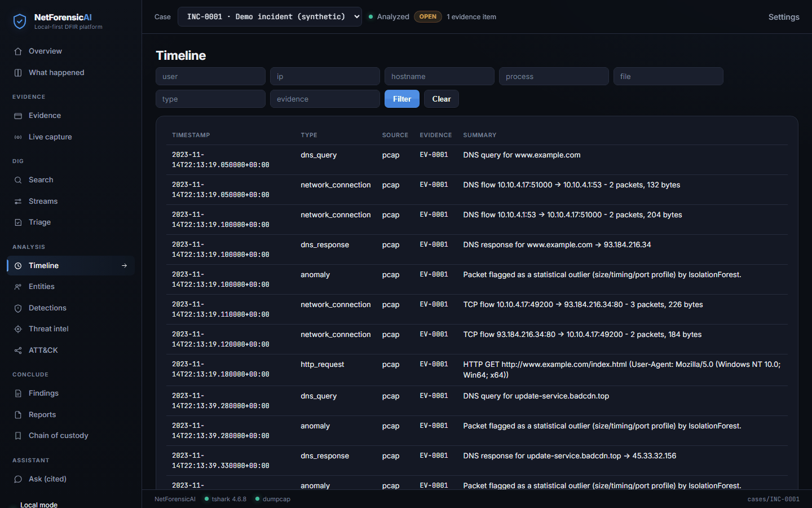Open the INC-0001 case selector dropdown
Screen dimensions: 812x508
tap(270, 17)
